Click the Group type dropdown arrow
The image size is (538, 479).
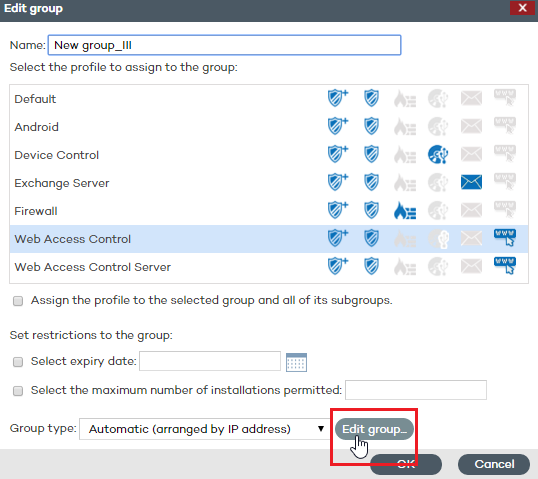321,429
